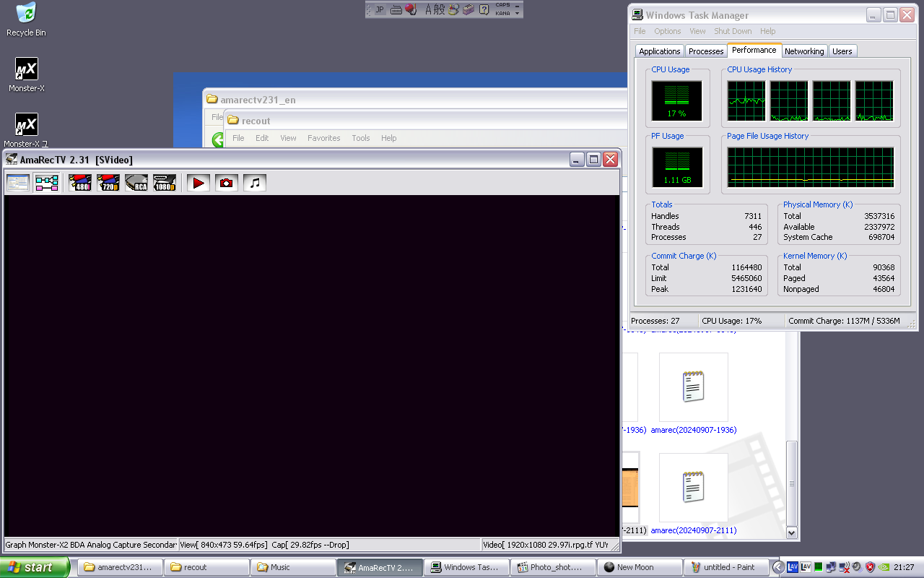The width and height of the screenshot is (924, 578).
Task: Open the Edit menu in recout window
Action: [262, 138]
